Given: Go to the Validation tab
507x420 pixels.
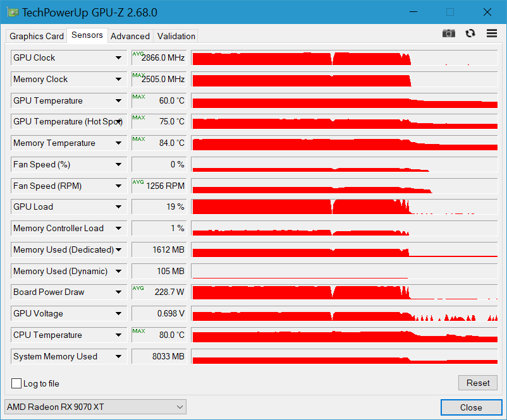Looking at the screenshot, I should 176,36.
